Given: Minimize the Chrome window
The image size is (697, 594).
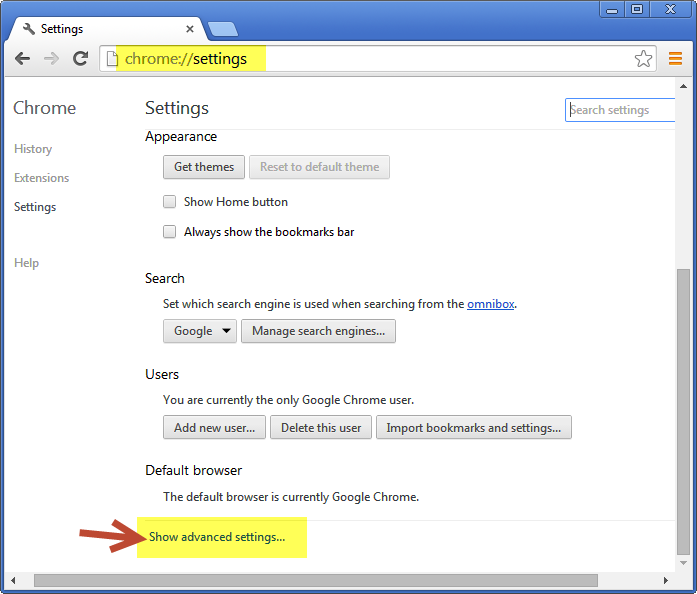Looking at the screenshot, I should click(612, 9).
